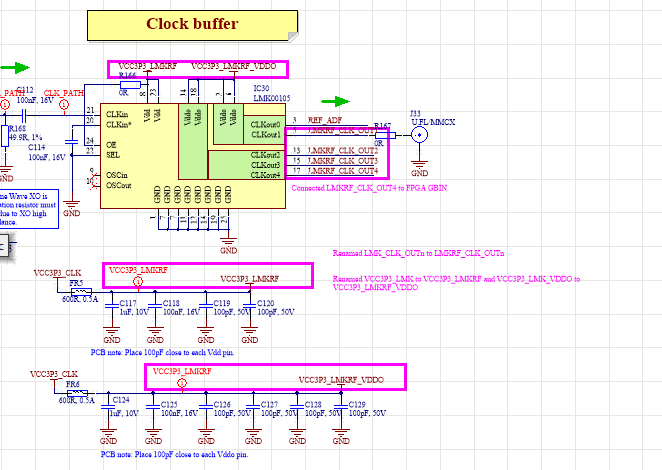This screenshot has height=470, width=662.
Task: Select resistor R168 49.9R symbol
Action: tap(5, 135)
